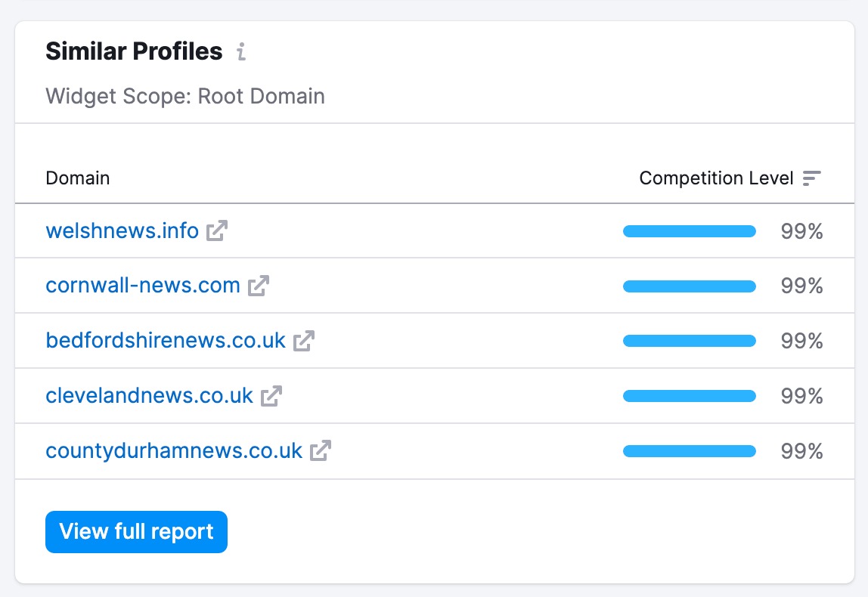Screen dimensions: 868x597
Task: Click the info icon beside Similar Profiles
Action: pyautogui.click(x=241, y=52)
